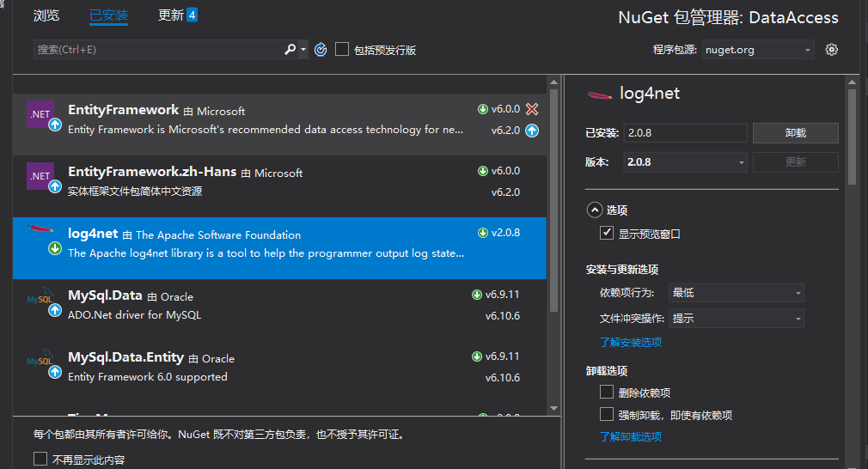Uncheck 显示预览窗口 checkbox

click(x=607, y=233)
